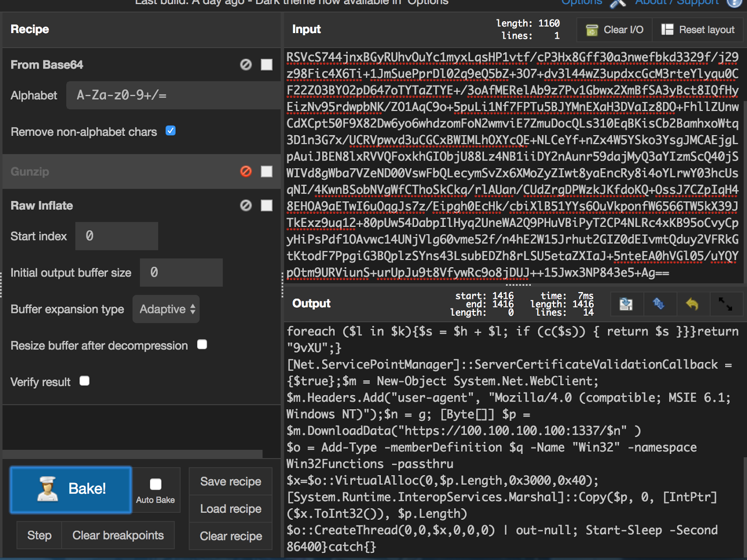Check the Verify result option
This screenshot has height=560, width=747.
[84, 381]
